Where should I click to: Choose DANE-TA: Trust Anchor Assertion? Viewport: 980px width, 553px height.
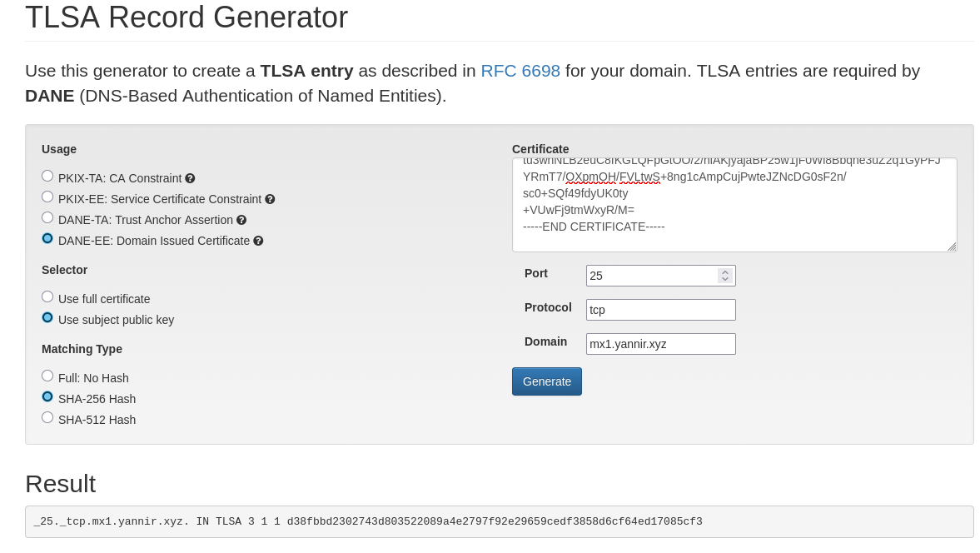point(47,218)
